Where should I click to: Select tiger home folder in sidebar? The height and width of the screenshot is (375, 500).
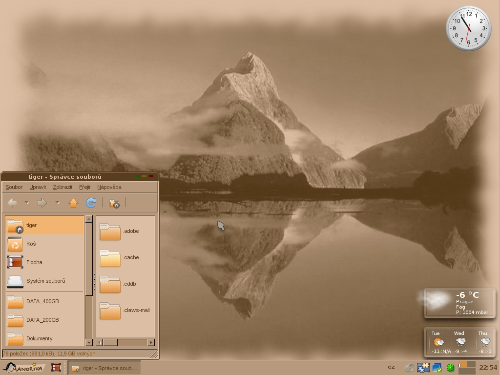pos(45,225)
